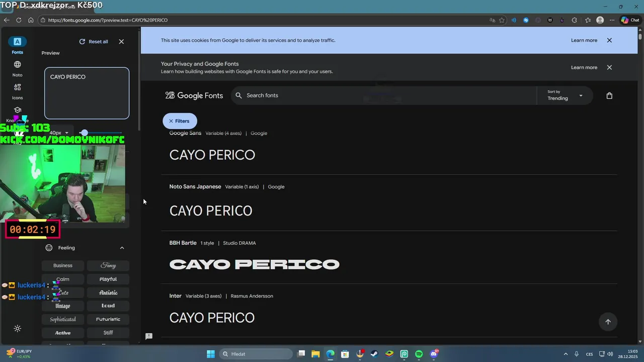Click the Hledat taskbar search box
The height and width of the screenshot is (362, 644).
point(255,354)
